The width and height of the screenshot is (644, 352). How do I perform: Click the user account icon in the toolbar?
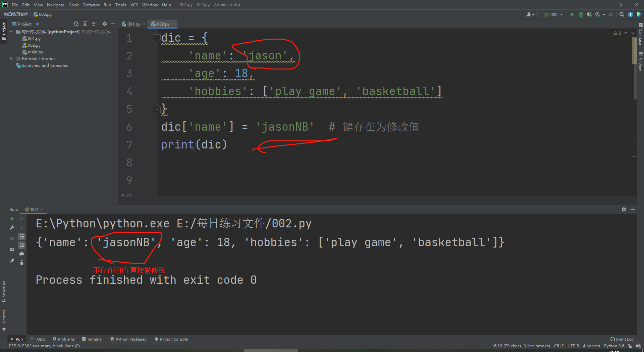click(x=530, y=14)
